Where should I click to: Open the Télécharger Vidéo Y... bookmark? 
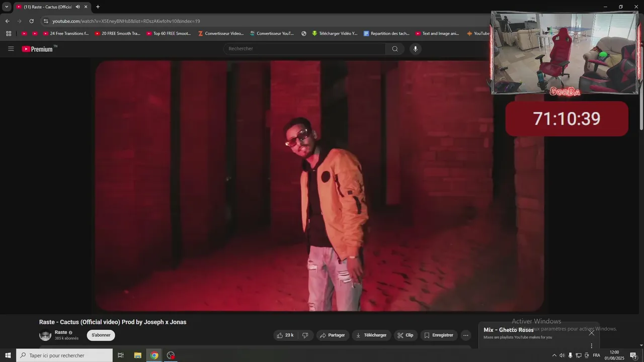(x=335, y=34)
